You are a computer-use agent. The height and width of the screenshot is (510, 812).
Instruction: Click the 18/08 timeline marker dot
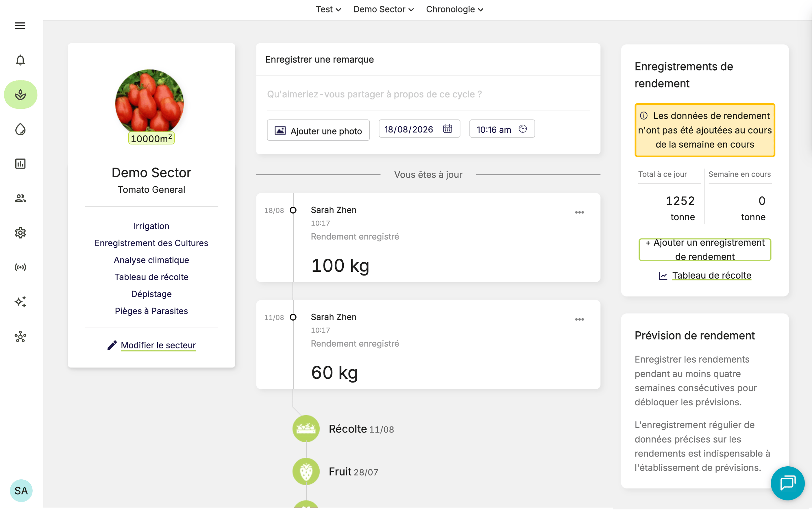pos(293,210)
